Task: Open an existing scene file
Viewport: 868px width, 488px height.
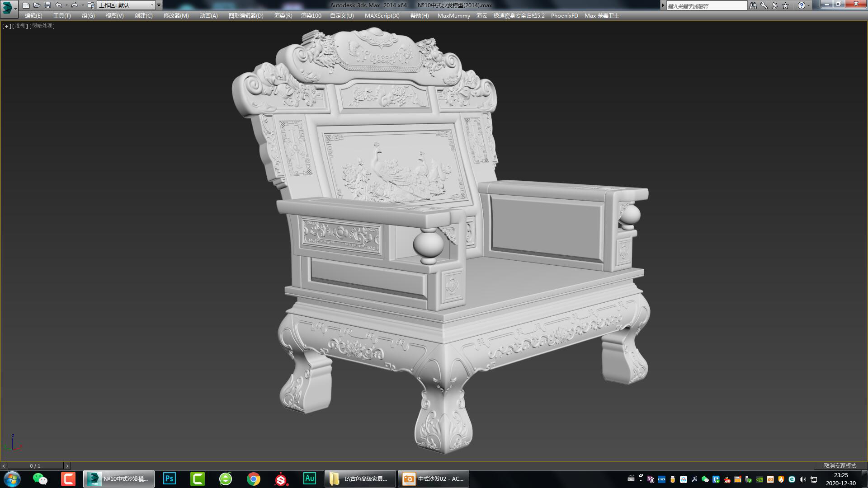Action: [x=36, y=5]
